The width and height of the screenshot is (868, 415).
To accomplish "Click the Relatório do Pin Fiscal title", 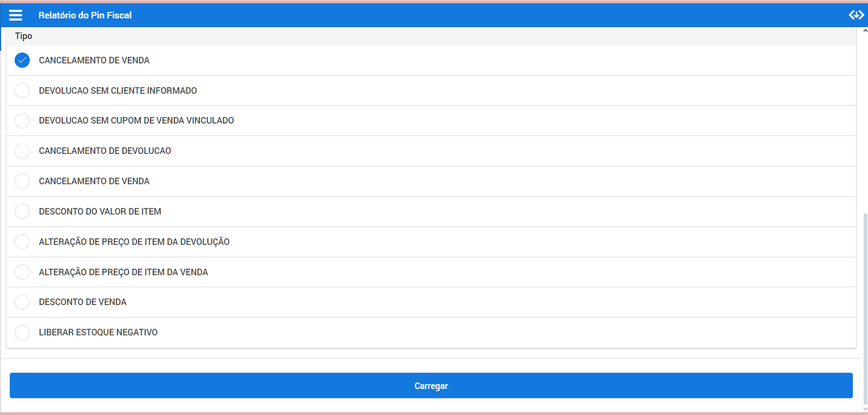I will (85, 15).
